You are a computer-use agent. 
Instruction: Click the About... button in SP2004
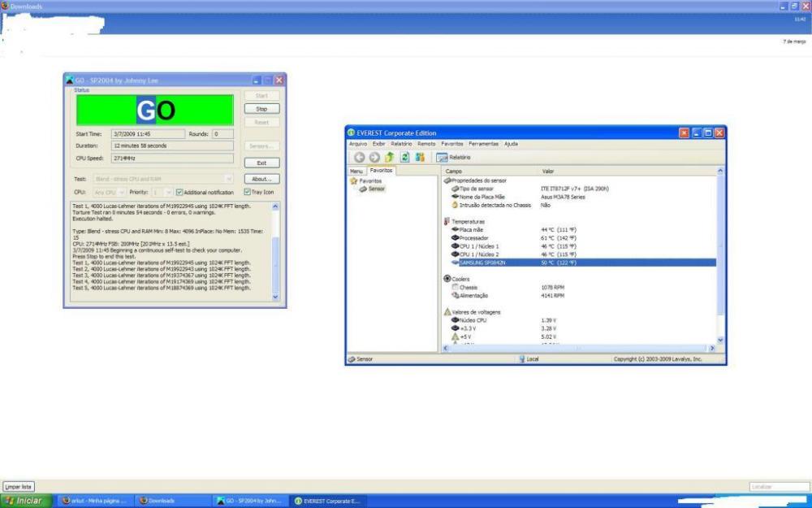261,179
